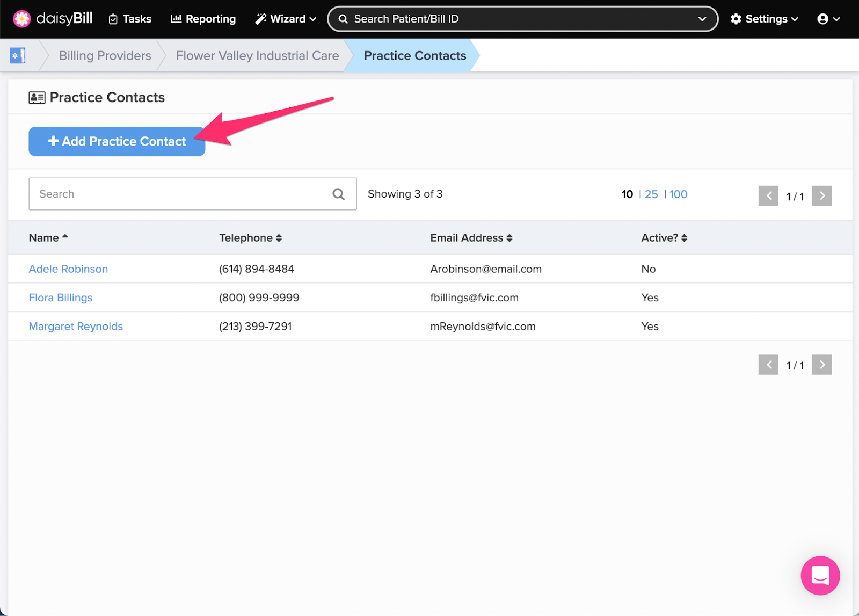This screenshot has height=616, width=859.
Task: Open the user account menu
Action: click(x=828, y=19)
